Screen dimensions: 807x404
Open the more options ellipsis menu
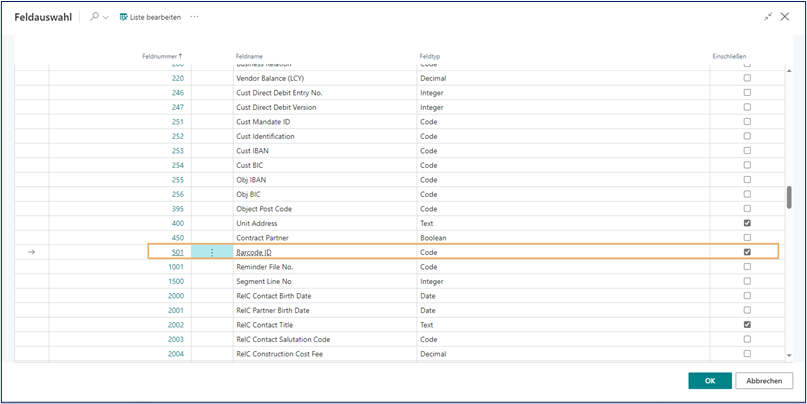click(194, 17)
